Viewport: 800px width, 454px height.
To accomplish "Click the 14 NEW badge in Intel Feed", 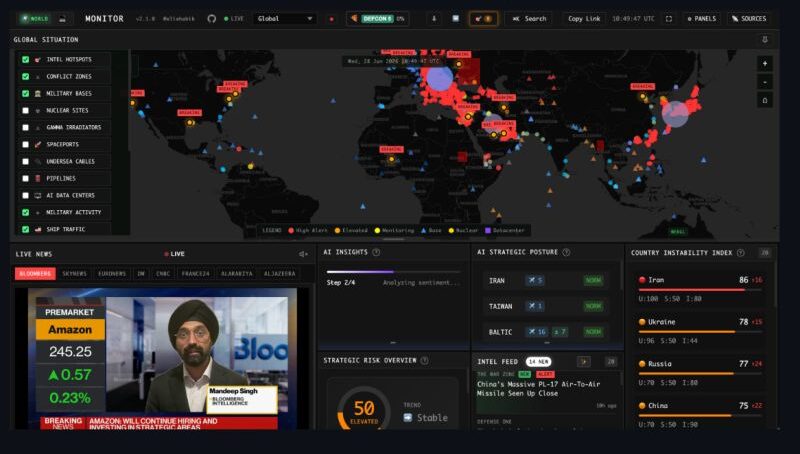I will [538, 362].
